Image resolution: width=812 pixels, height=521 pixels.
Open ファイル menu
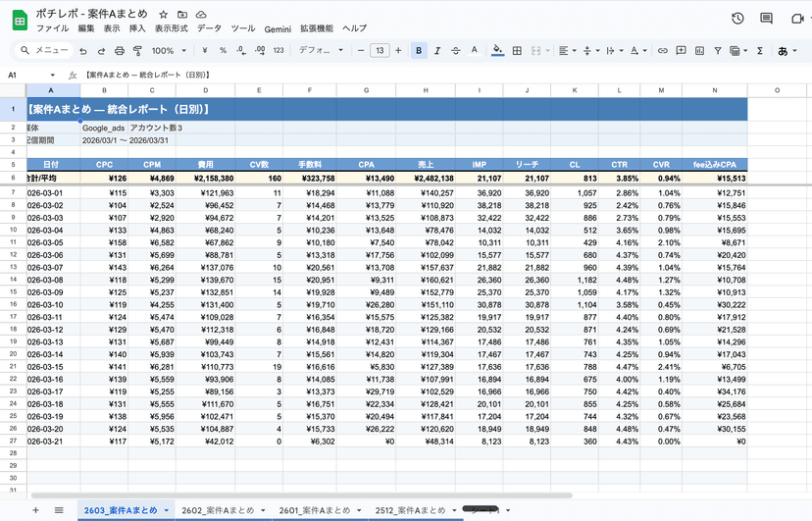tap(52, 28)
